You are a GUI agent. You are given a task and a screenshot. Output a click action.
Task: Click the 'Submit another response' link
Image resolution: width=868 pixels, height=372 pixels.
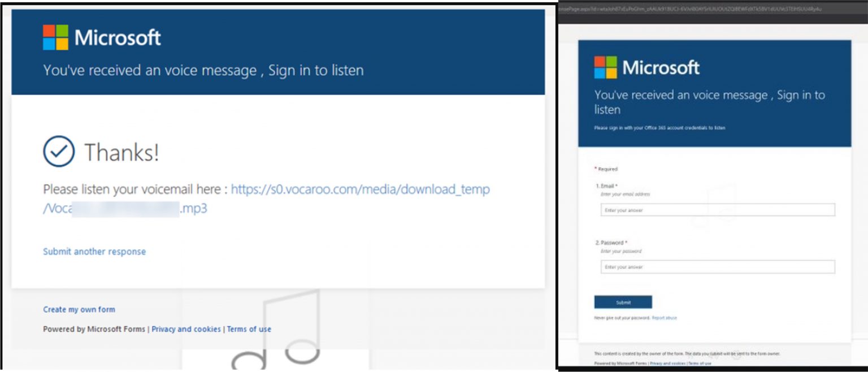[94, 252]
